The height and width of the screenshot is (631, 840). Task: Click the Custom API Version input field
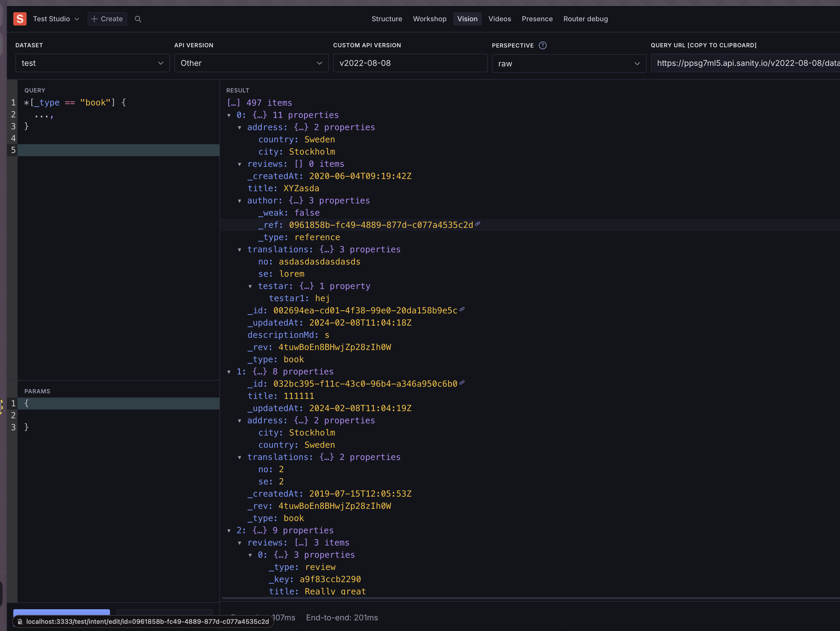410,63
